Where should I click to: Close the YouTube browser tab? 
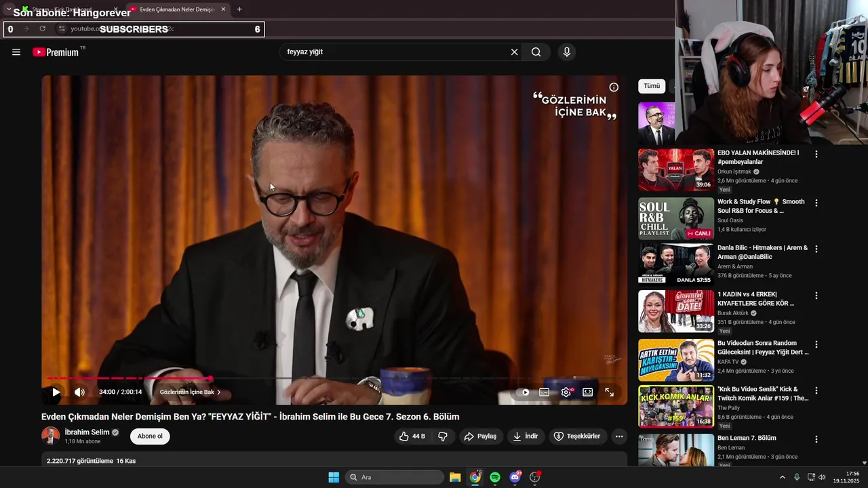tap(223, 9)
